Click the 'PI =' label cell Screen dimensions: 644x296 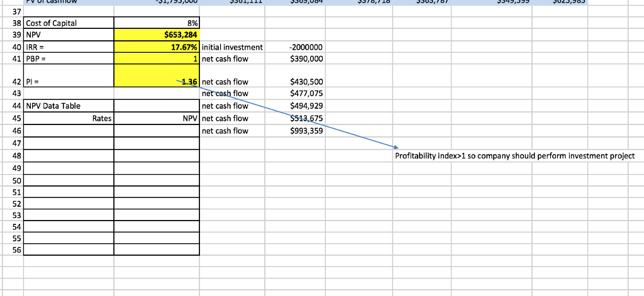tap(69, 75)
